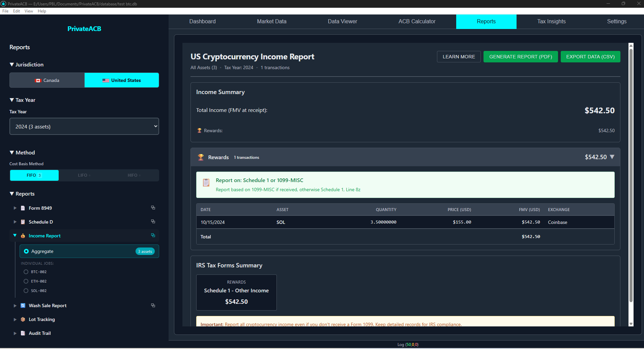This screenshot has width=644, height=349.
Task: Expand the Schedule D tree arrow
Action: pos(15,222)
